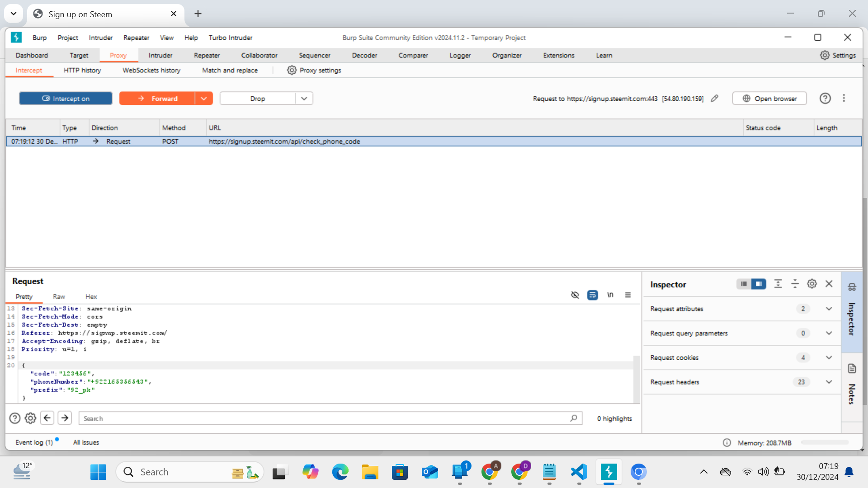The height and width of the screenshot is (488, 868).
Task: Open the Drop dropdown arrow
Action: (303, 98)
